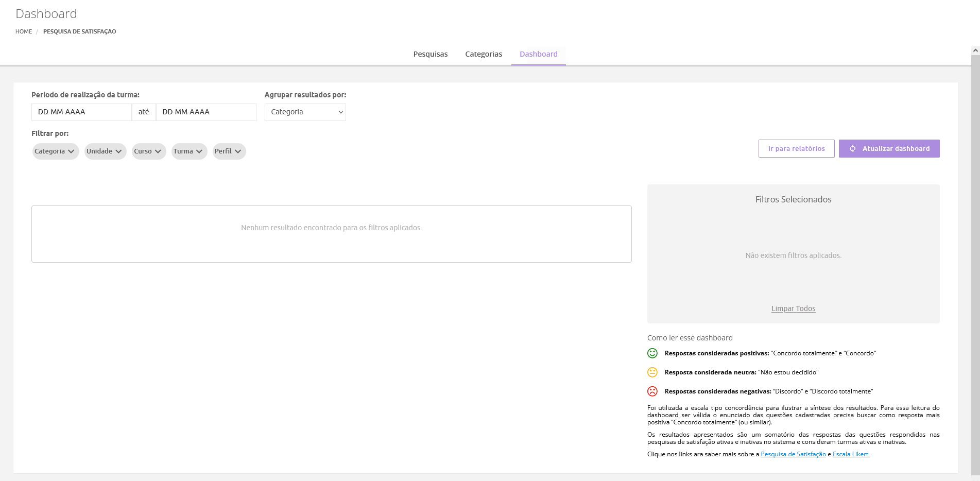
Task: Switch to the Pesquisas tab
Action: (430, 54)
